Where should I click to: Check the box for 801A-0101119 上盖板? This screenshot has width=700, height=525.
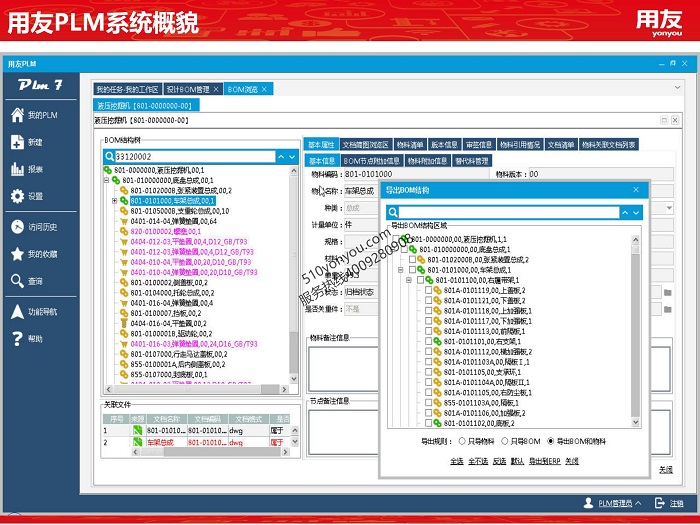[429, 290]
